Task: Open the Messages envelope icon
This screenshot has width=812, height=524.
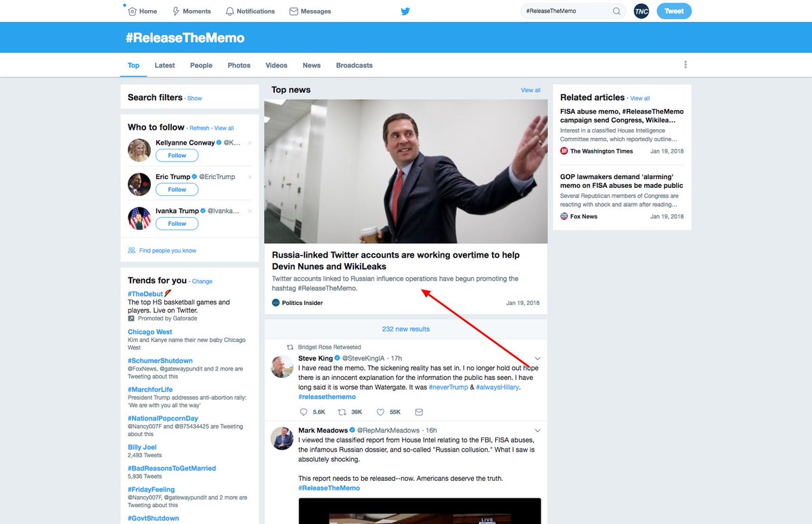Action: (292, 11)
